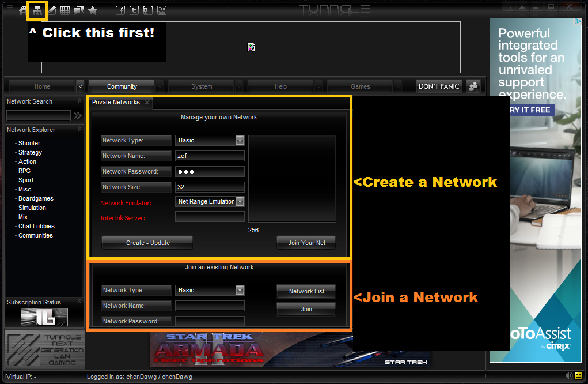Image resolution: width=588 pixels, height=384 pixels.
Task: Click the speaker sound icon in status bar
Action: click(x=570, y=376)
